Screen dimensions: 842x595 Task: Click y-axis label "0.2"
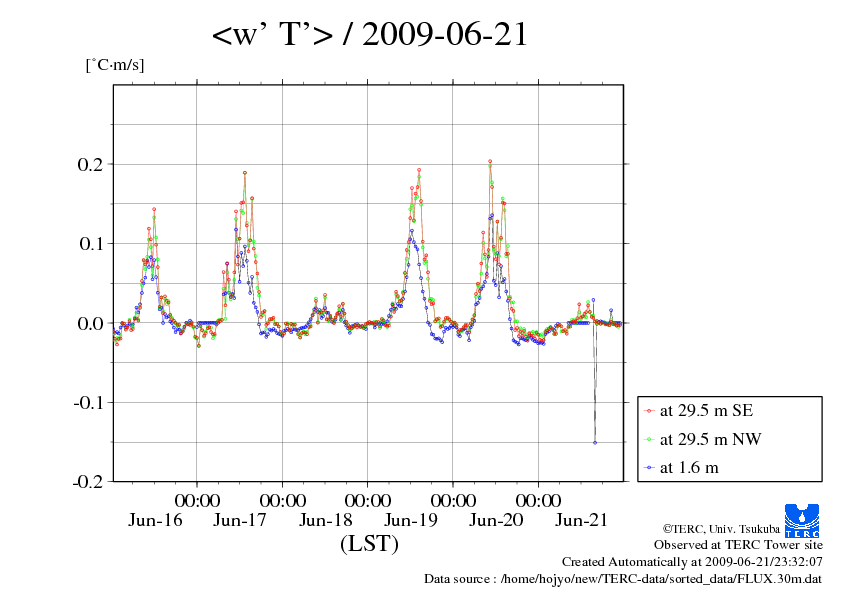coord(90,164)
